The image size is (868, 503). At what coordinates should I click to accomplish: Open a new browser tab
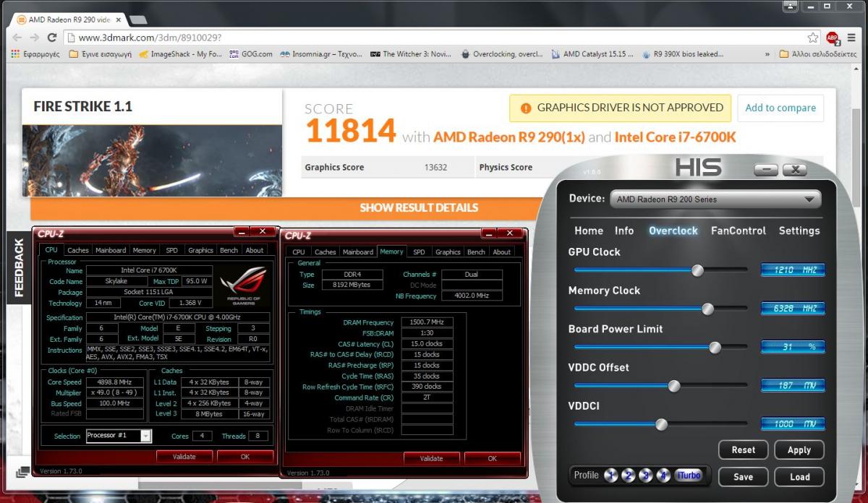137,19
